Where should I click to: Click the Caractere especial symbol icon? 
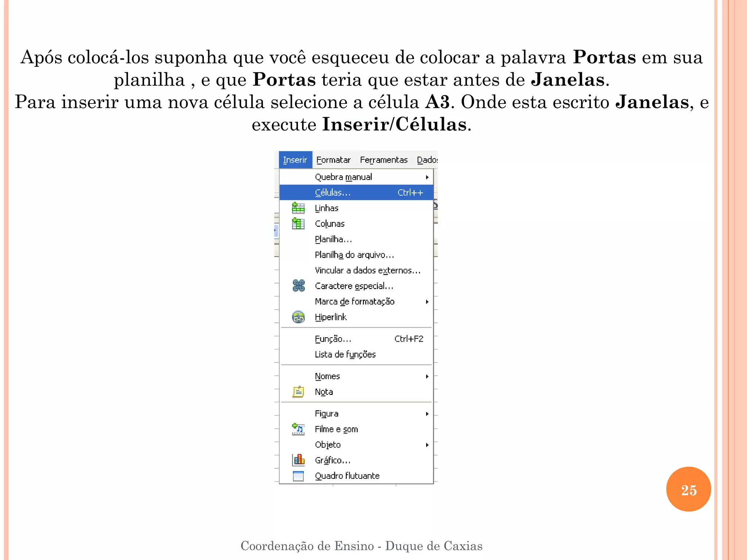point(298,285)
